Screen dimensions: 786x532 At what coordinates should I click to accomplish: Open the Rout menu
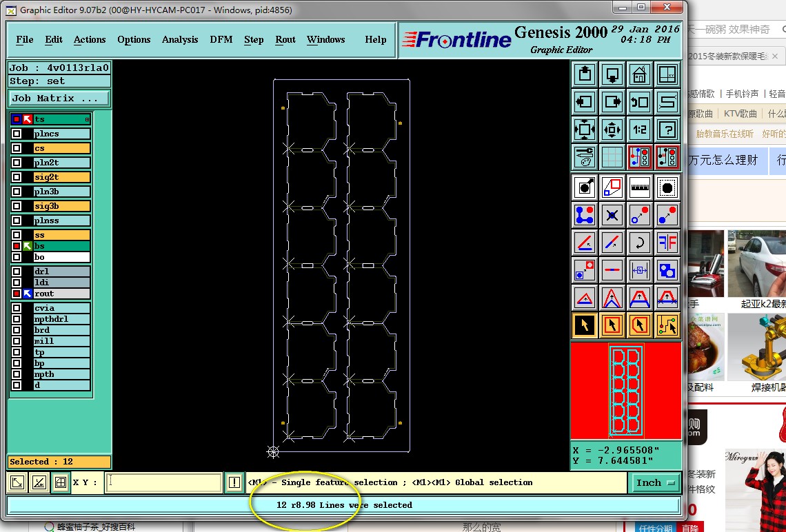(285, 39)
